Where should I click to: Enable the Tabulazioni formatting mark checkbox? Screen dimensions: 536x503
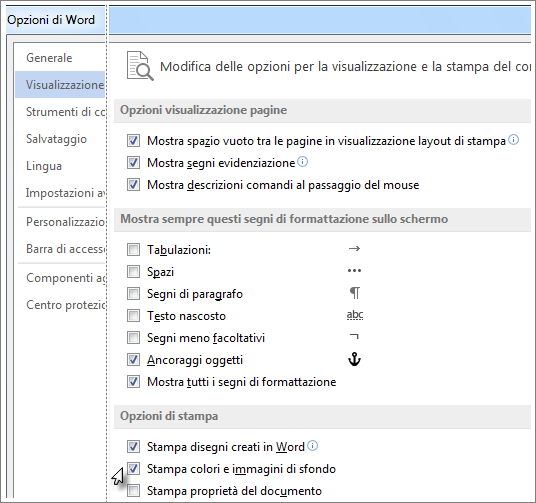click(133, 250)
